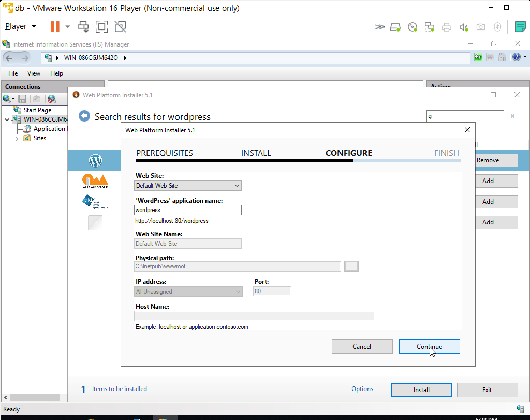The width and height of the screenshot is (530, 420).
Task: Select Application Pools in Connections tree
Action: click(x=49, y=129)
